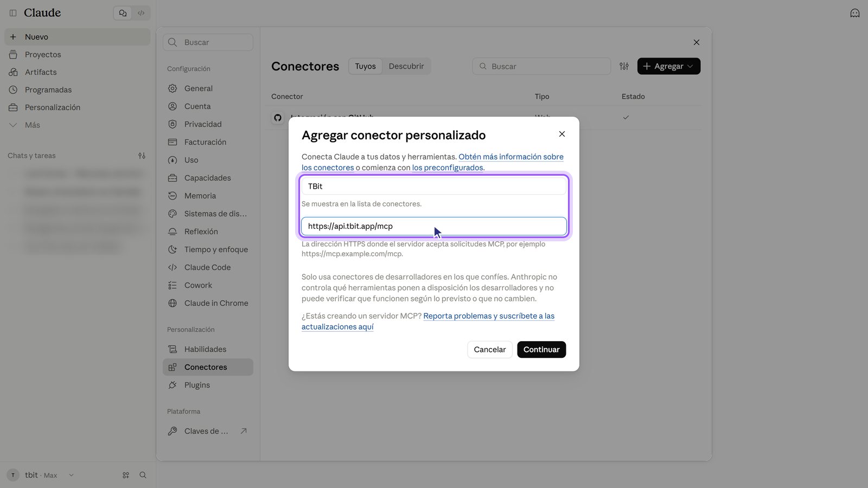Click the Continuar button
868x488 pixels.
tap(541, 350)
